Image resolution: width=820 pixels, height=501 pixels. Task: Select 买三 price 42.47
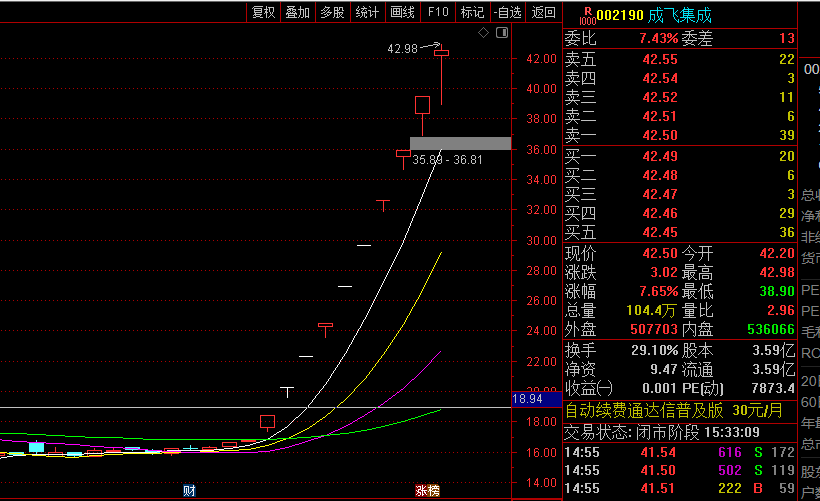660,194
